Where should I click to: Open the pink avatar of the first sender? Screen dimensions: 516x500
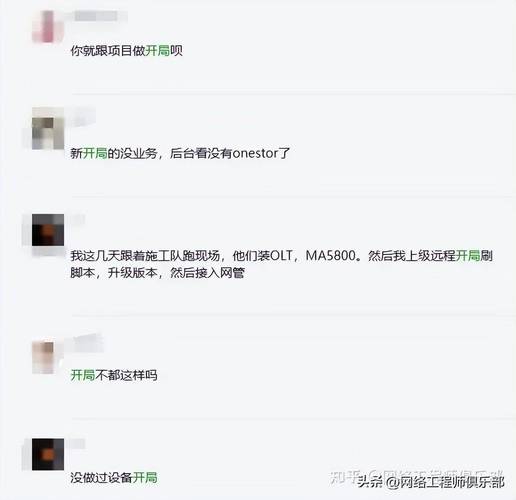[x=48, y=27]
